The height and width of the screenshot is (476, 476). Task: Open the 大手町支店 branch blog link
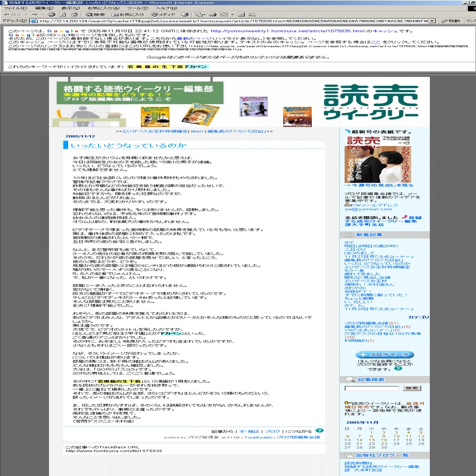[x=383, y=221]
